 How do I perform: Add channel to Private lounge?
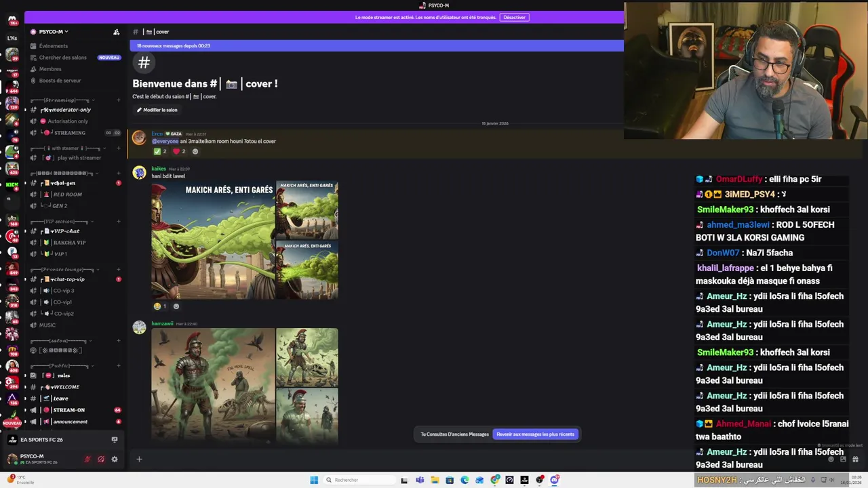click(x=119, y=269)
